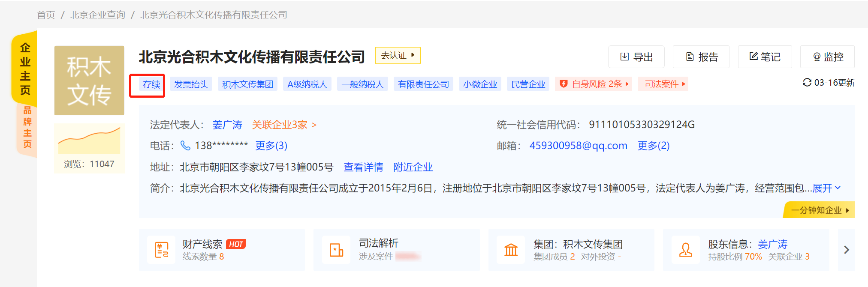Screen dimensions: 868x287
Task: Click the 股东信息 person icon
Action: pyautogui.click(x=685, y=250)
